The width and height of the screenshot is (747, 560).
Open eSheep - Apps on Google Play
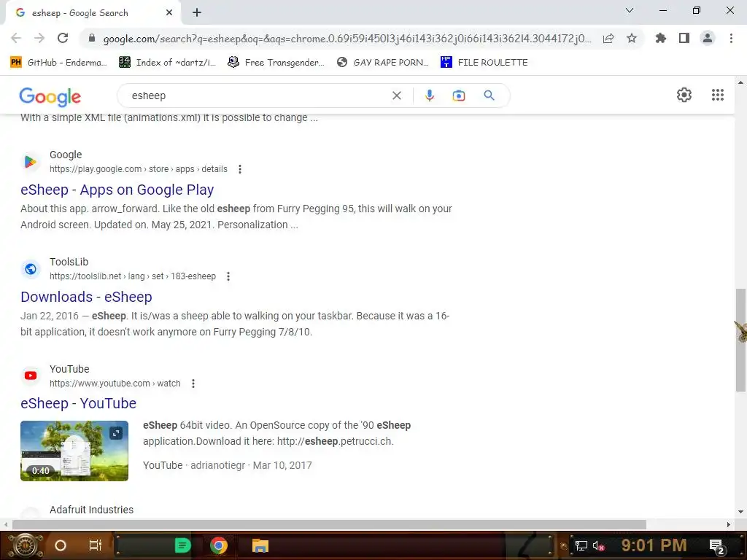click(117, 190)
